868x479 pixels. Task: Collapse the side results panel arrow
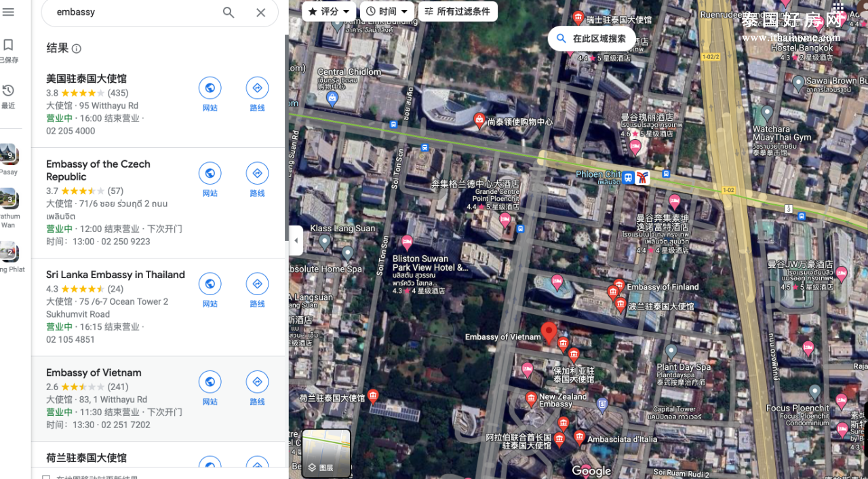296,241
